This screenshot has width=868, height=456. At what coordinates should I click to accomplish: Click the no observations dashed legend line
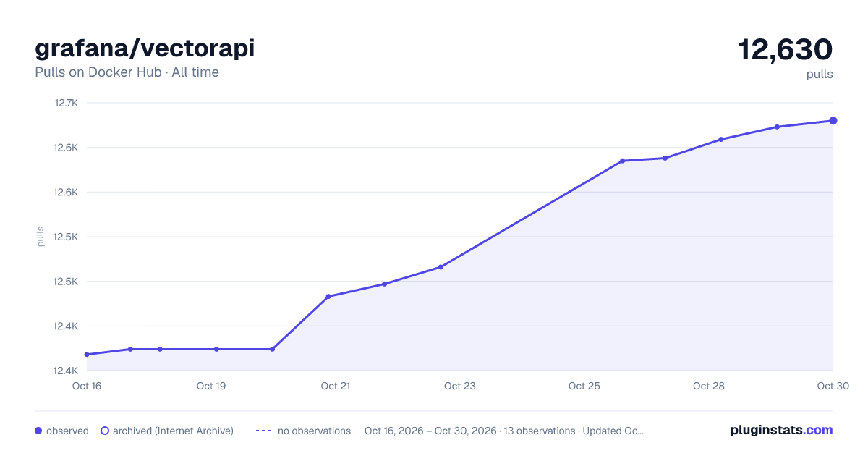click(x=263, y=431)
